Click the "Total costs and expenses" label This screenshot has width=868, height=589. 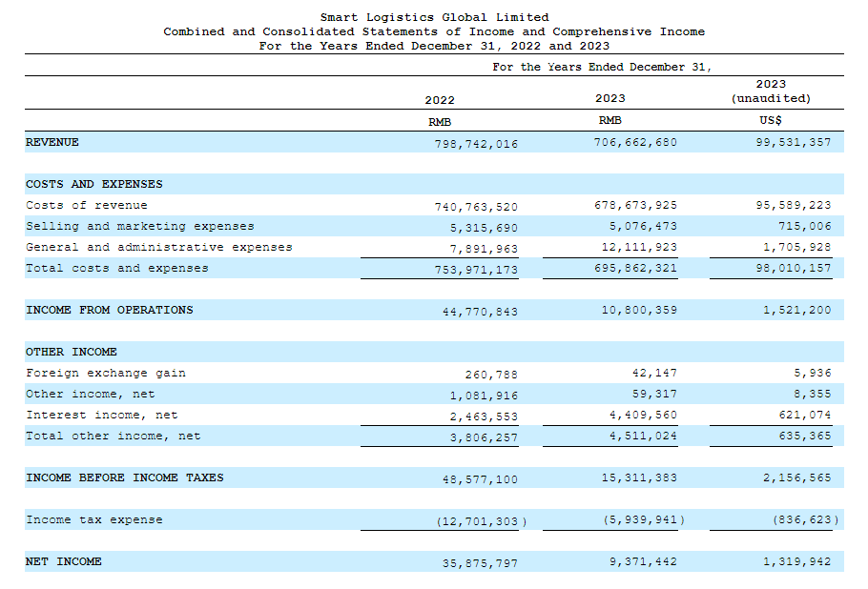(x=116, y=268)
